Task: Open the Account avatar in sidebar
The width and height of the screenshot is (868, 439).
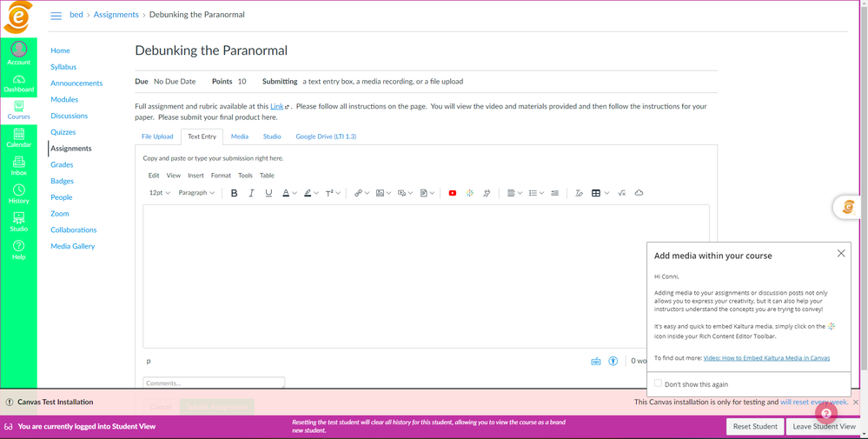Action: (x=19, y=49)
